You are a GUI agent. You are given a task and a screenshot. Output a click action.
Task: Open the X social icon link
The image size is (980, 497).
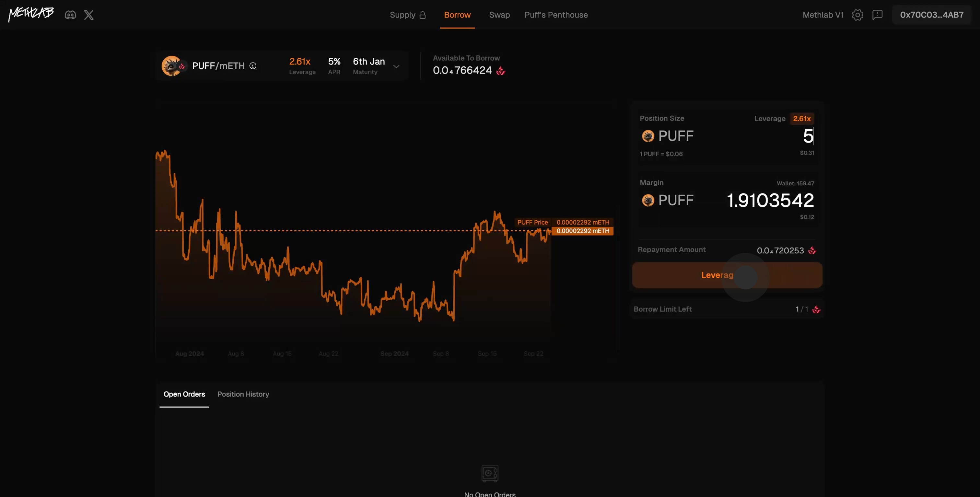89,15
